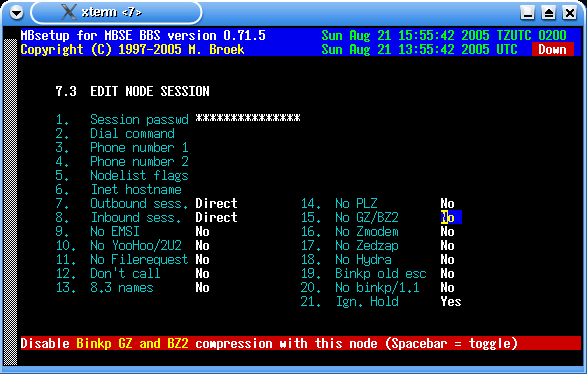
Task: Click Direct value of Inbound sess.
Action: (216, 218)
